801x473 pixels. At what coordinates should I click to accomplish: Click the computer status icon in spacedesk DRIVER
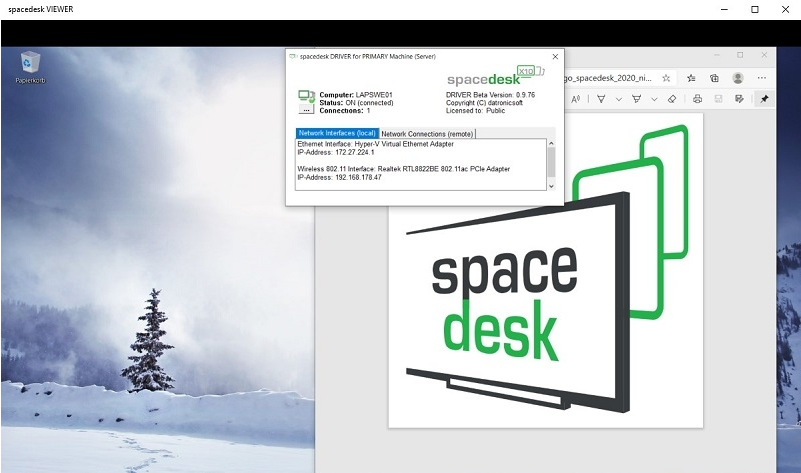pyautogui.click(x=306, y=97)
